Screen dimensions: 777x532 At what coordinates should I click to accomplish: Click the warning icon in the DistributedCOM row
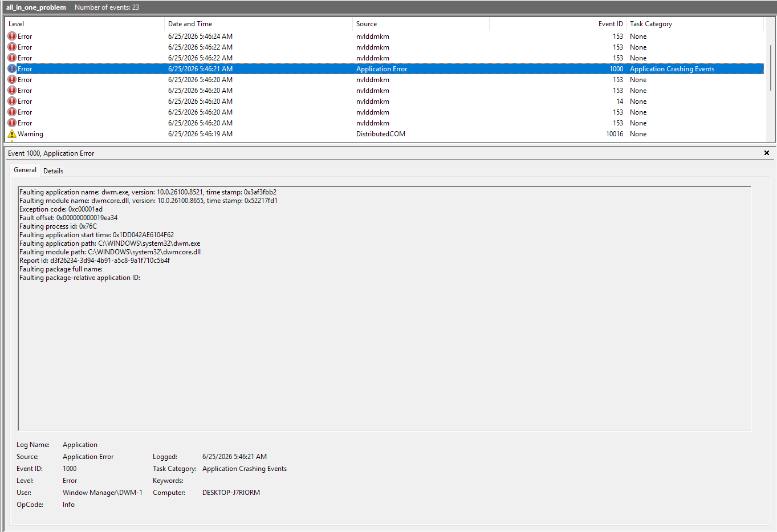click(x=12, y=134)
